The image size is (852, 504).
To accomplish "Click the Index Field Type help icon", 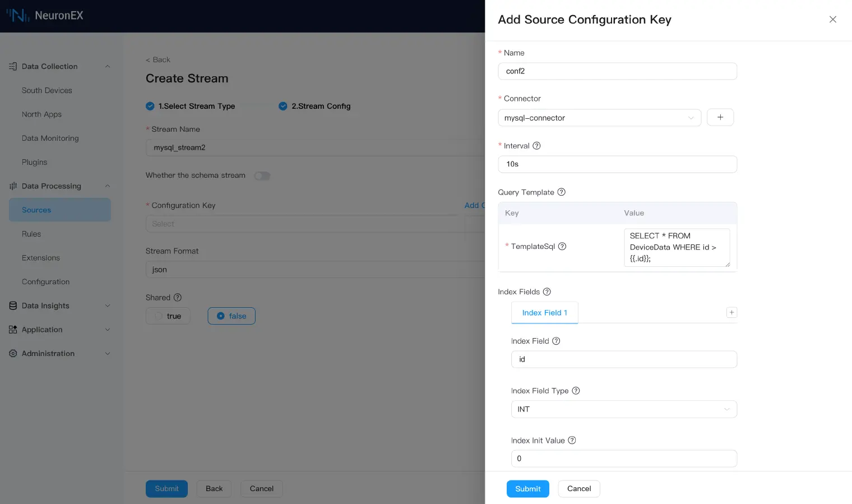I will [x=576, y=391].
